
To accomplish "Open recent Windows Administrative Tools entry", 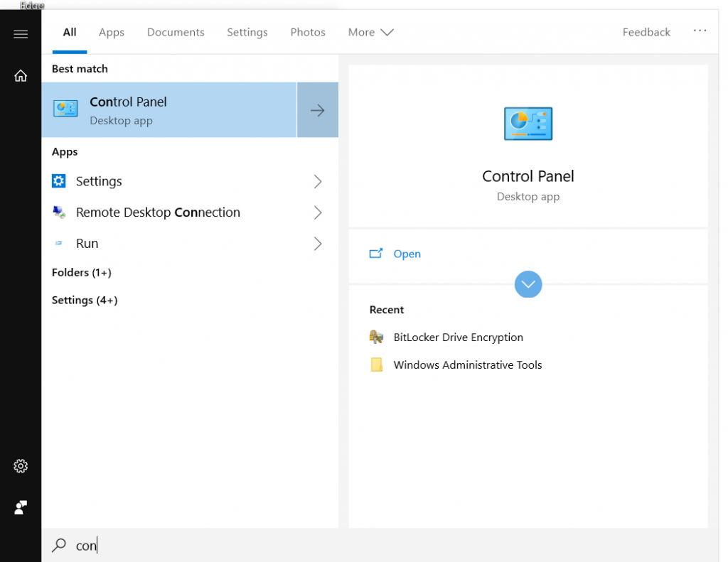I will pos(468,364).
